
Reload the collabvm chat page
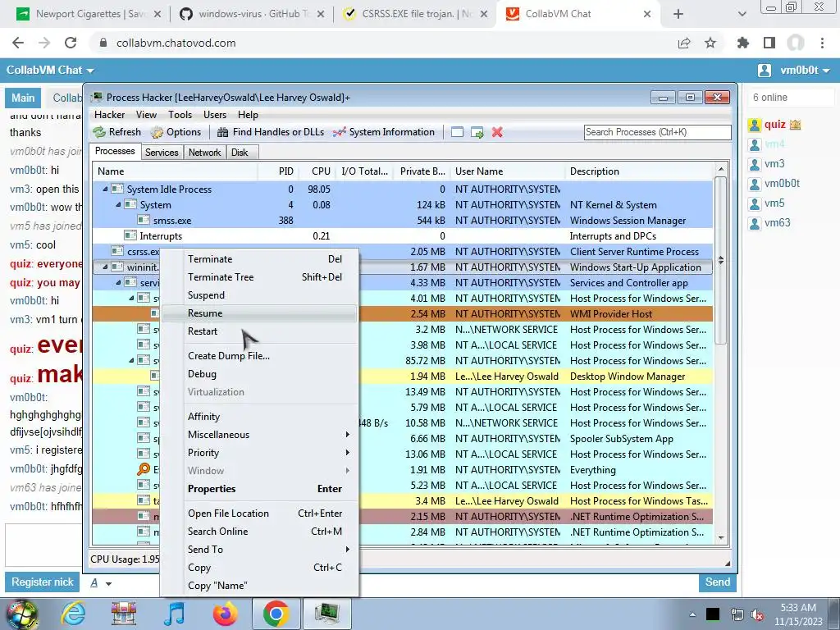71,43
